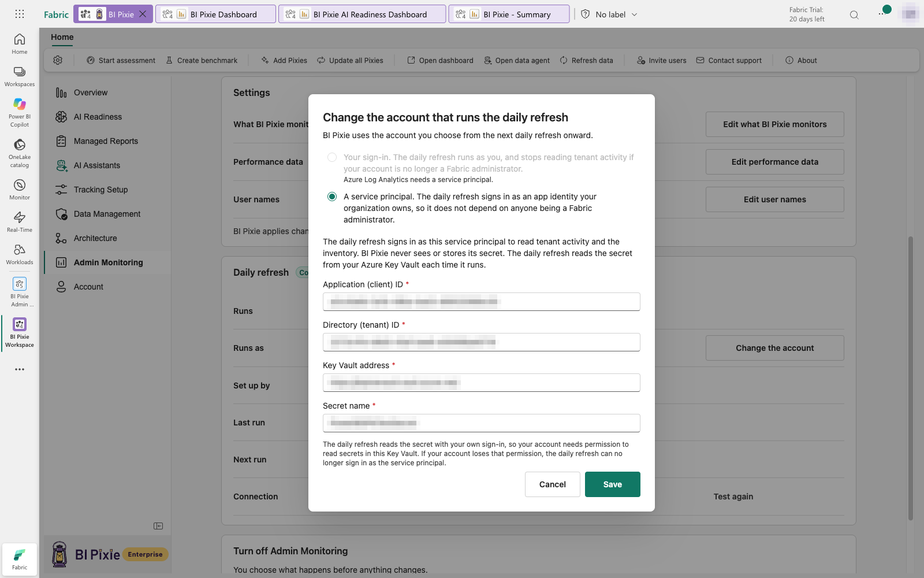The width and height of the screenshot is (924, 578).
Task: Open Power BI Copilot
Action: (x=20, y=112)
